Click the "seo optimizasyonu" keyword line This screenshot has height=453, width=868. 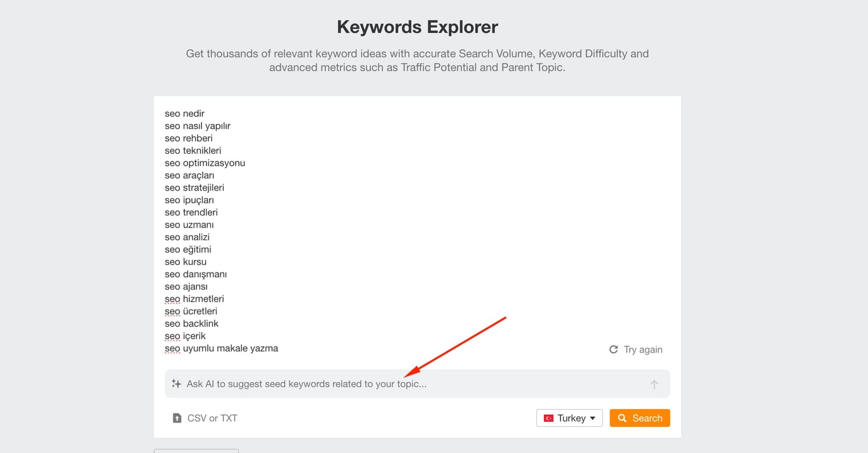coord(205,163)
